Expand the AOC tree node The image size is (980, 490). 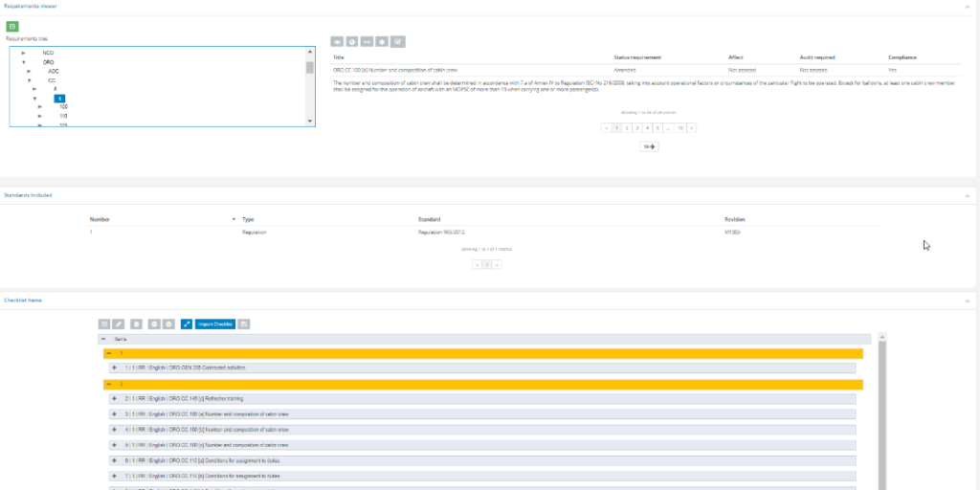click(x=30, y=71)
